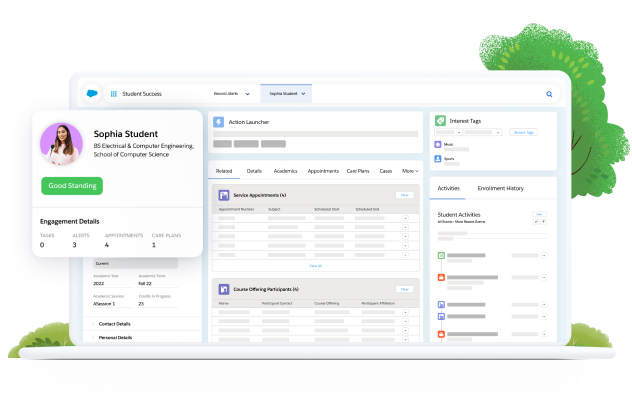Viewport: 632px width, 403px height.
Task: Open first Course Offering row action menu
Action: (405, 312)
